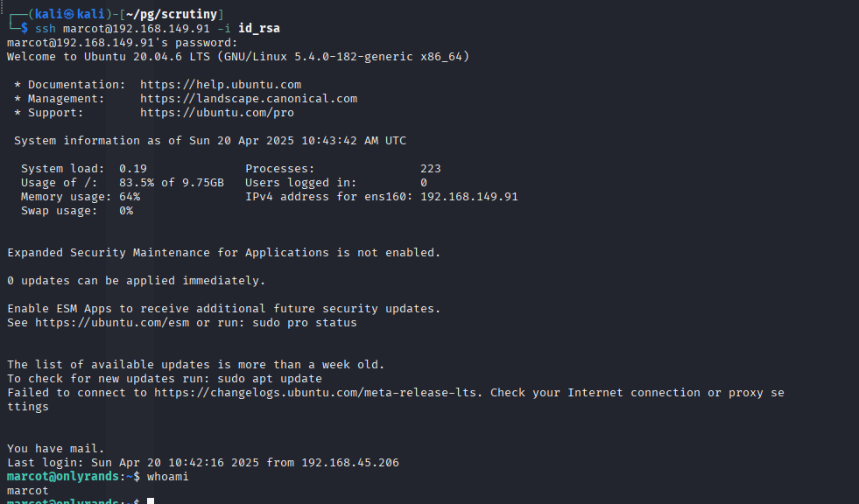Click the help.ubuntu.com documentation URL
This screenshot has width=859, height=504.
(221, 85)
